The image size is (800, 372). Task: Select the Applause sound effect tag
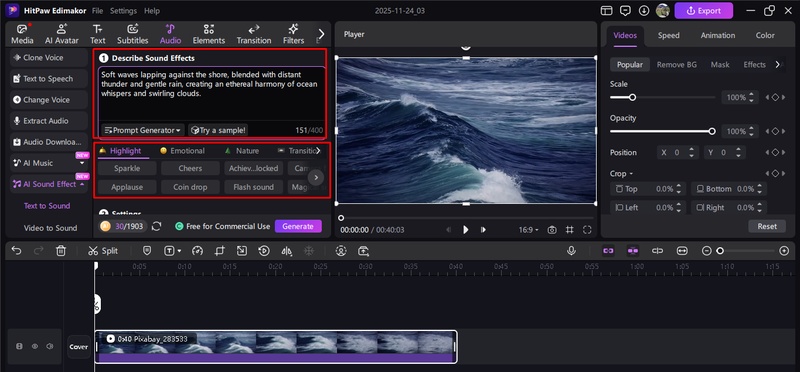point(128,187)
